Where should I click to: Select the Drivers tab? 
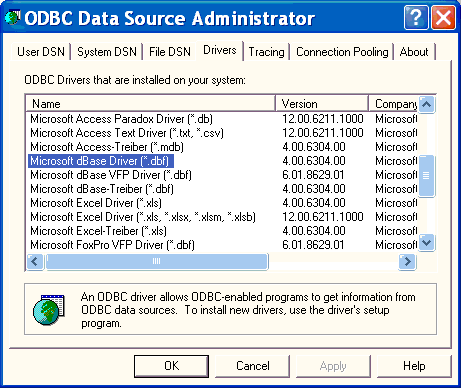[220, 50]
